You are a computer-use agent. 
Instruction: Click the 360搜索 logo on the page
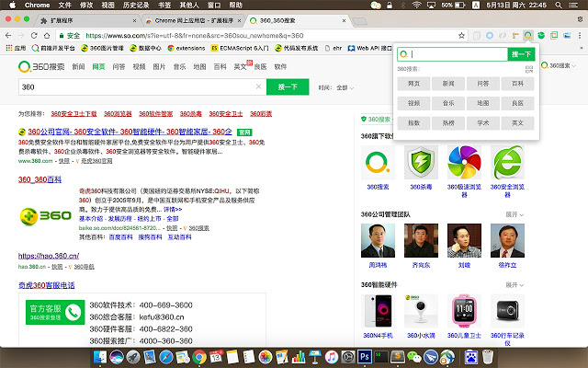click(41, 66)
